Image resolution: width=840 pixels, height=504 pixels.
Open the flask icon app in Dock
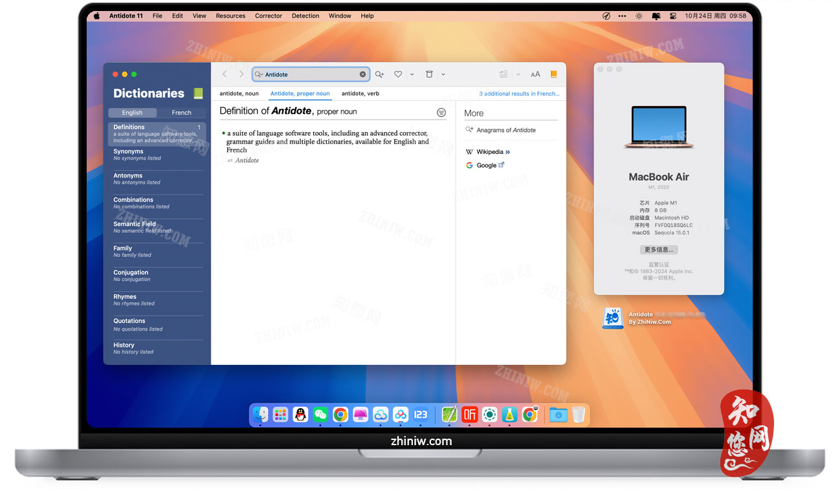coord(510,415)
